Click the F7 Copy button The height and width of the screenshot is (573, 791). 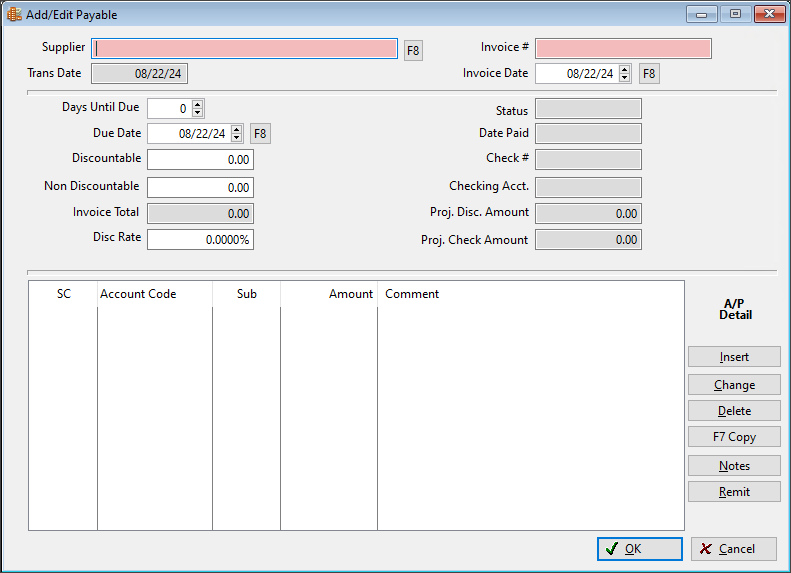point(734,437)
